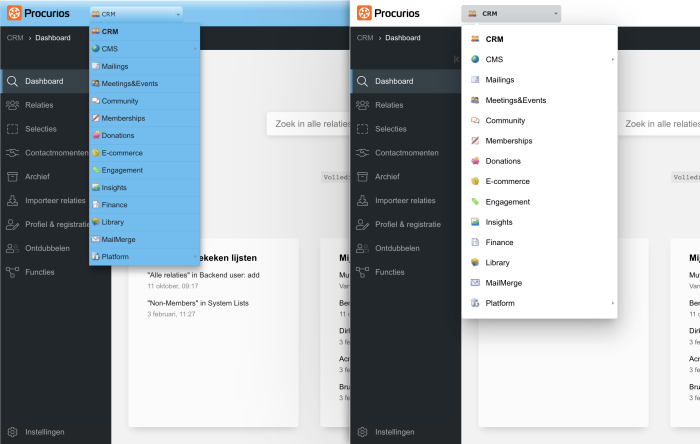
Task: Choose E-commerce in the white dropdown menu
Action: [x=539, y=182]
